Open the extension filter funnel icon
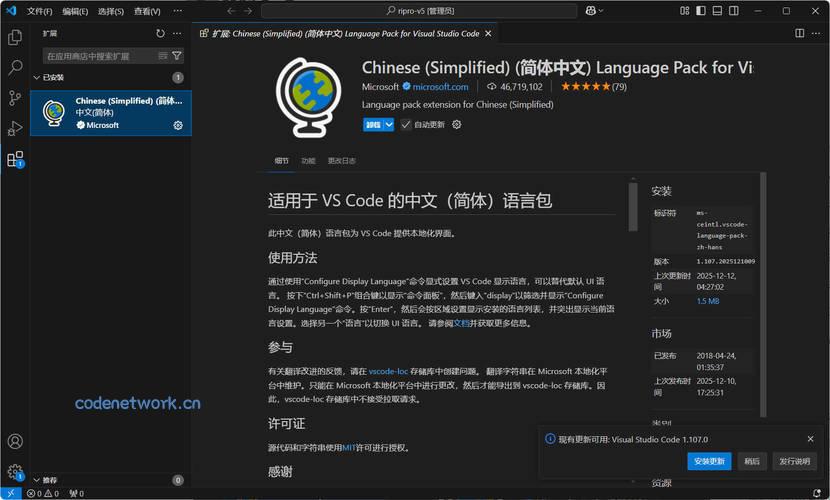 tap(177, 56)
